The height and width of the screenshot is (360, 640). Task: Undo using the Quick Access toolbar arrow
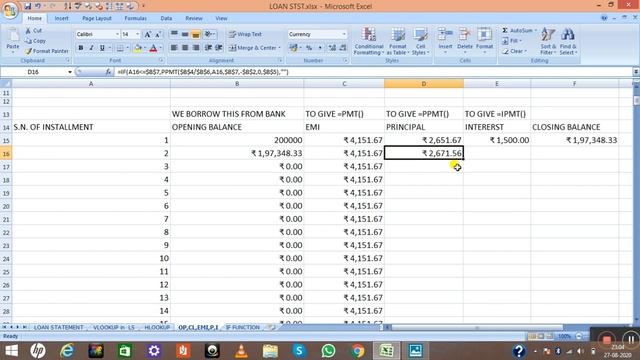[38, 6]
